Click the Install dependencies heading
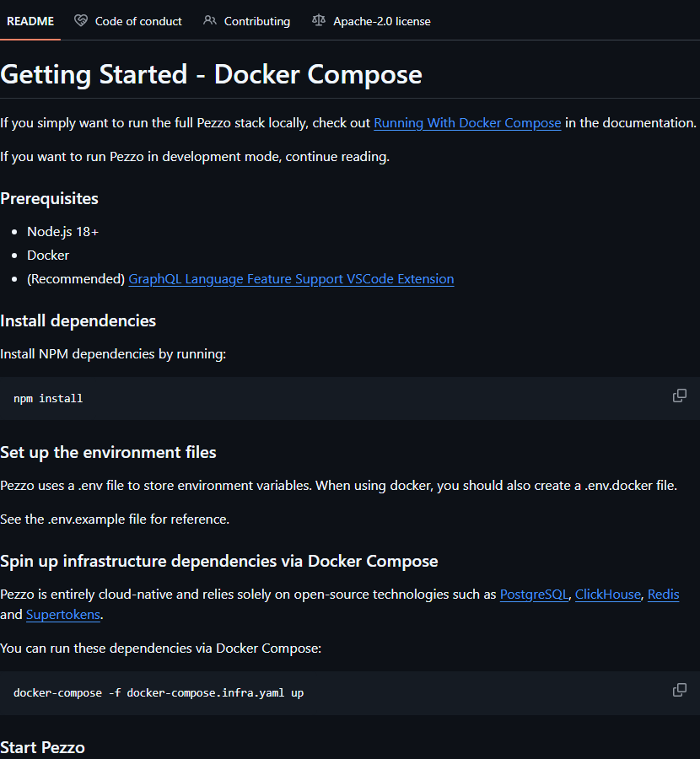The image size is (700, 759). [x=78, y=320]
